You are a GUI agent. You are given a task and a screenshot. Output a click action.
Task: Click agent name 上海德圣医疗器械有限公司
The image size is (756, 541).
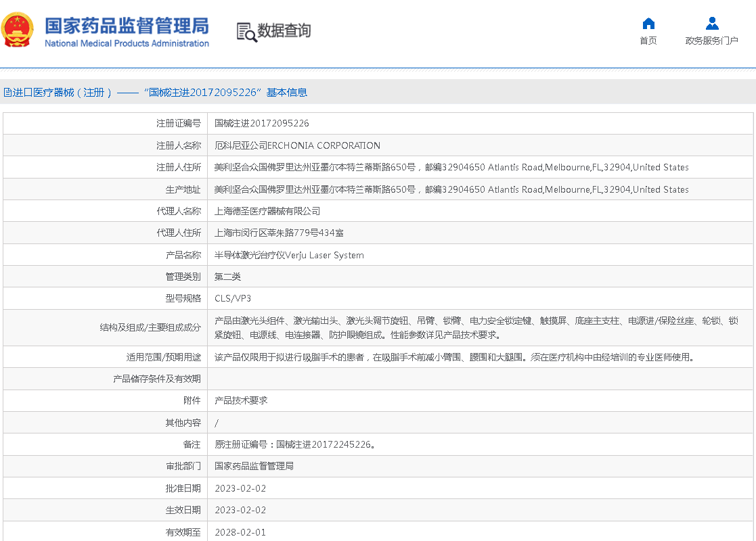coord(267,211)
